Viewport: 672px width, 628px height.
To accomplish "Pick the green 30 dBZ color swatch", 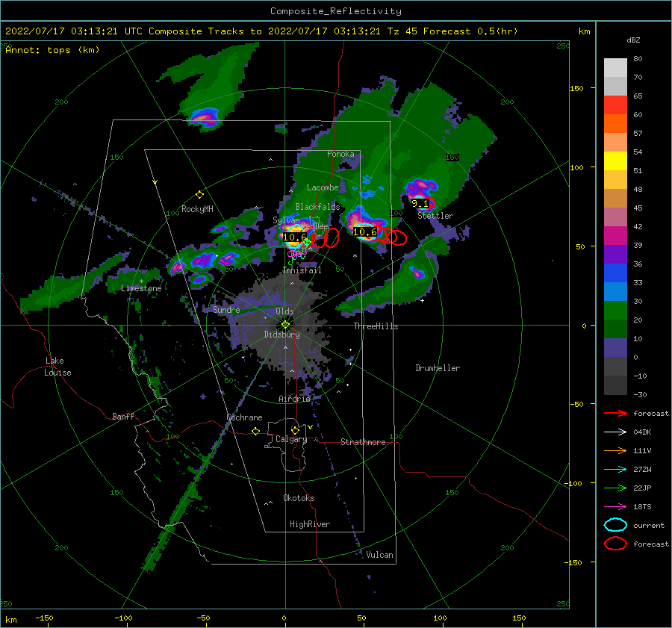I will click(615, 311).
